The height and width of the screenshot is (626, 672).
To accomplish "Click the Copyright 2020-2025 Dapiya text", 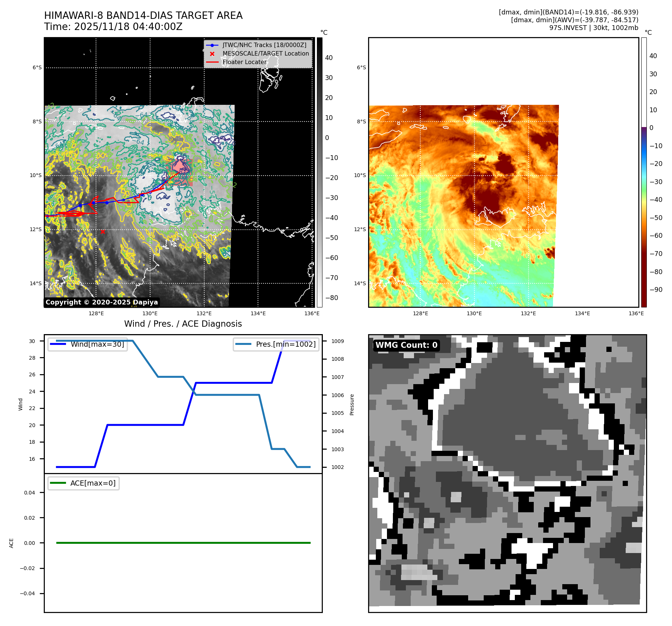I will pyautogui.click(x=102, y=302).
